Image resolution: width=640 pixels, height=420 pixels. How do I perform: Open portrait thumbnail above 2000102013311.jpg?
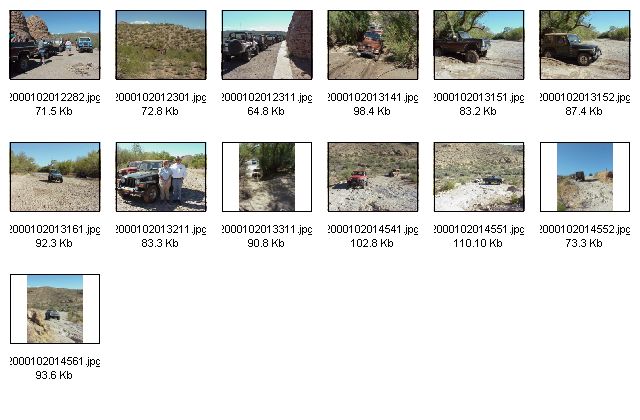[267, 177]
